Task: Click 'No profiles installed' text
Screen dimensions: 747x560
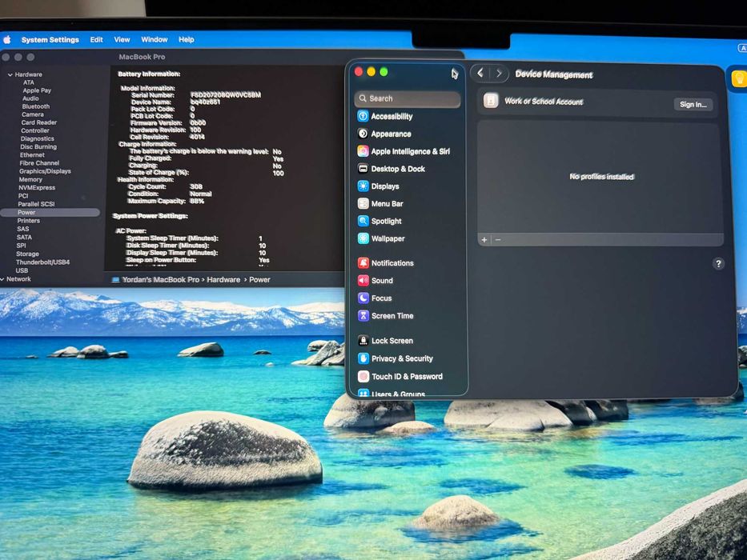Action: click(x=601, y=177)
